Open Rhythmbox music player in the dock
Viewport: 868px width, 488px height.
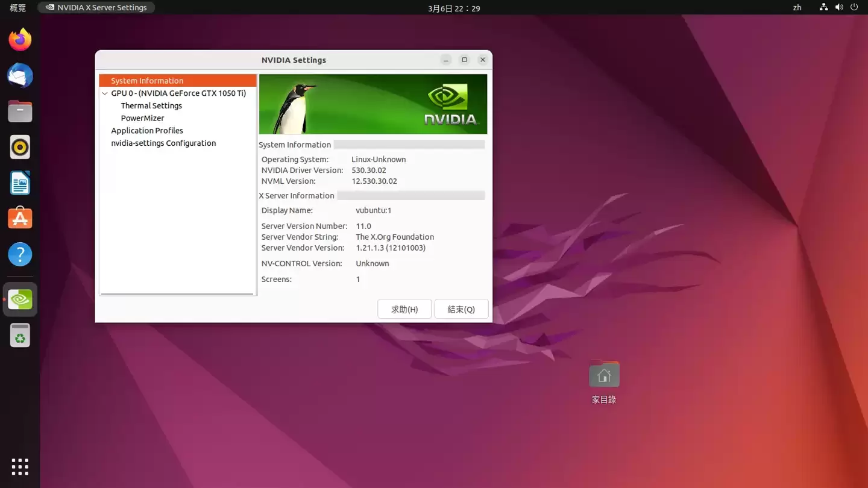(x=20, y=147)
